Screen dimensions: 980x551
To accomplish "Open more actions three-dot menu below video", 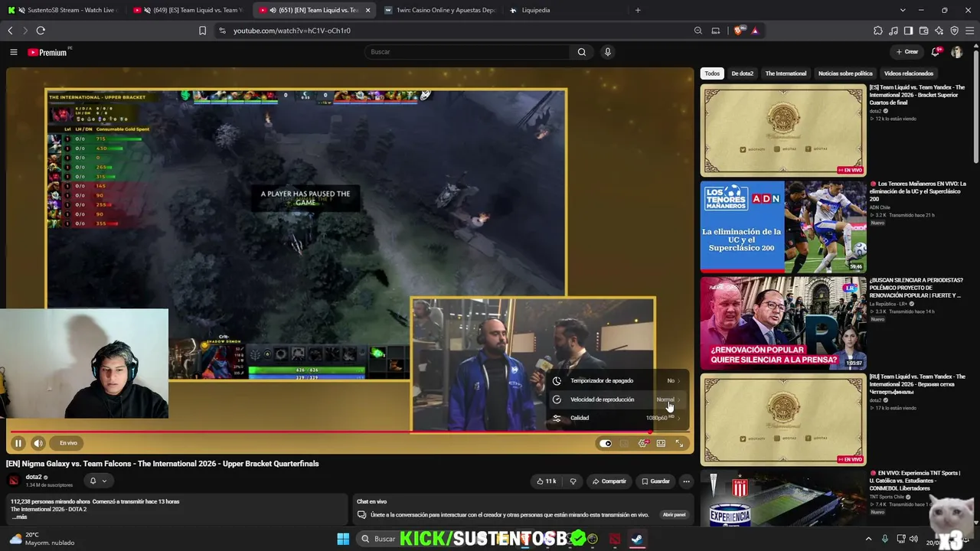I will tap(686, 481).
